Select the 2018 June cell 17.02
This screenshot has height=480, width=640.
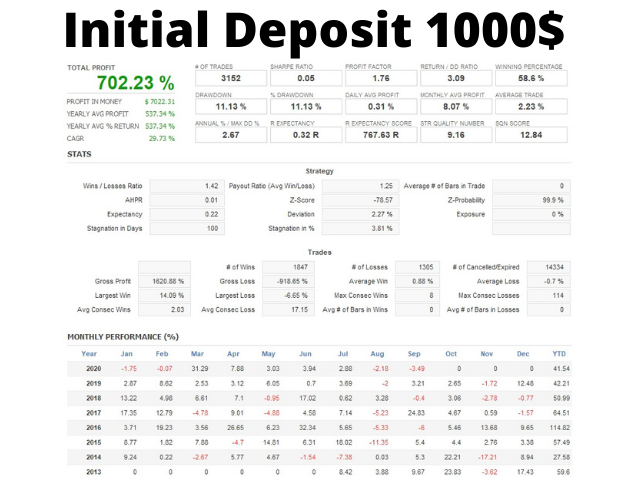307,398
